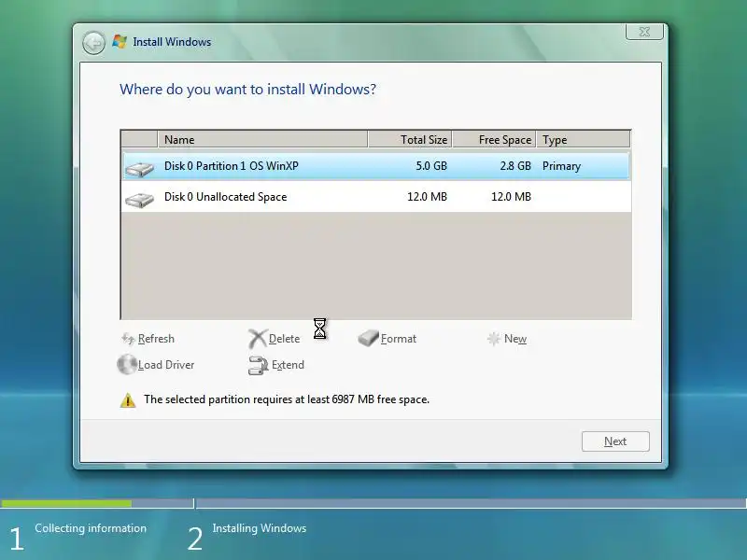
Task: Click the Extend drive icon
Action: (x=259, y=365)
